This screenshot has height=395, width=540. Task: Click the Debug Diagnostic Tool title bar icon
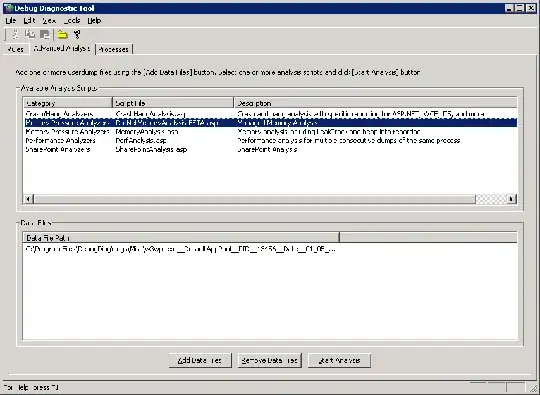8,8
